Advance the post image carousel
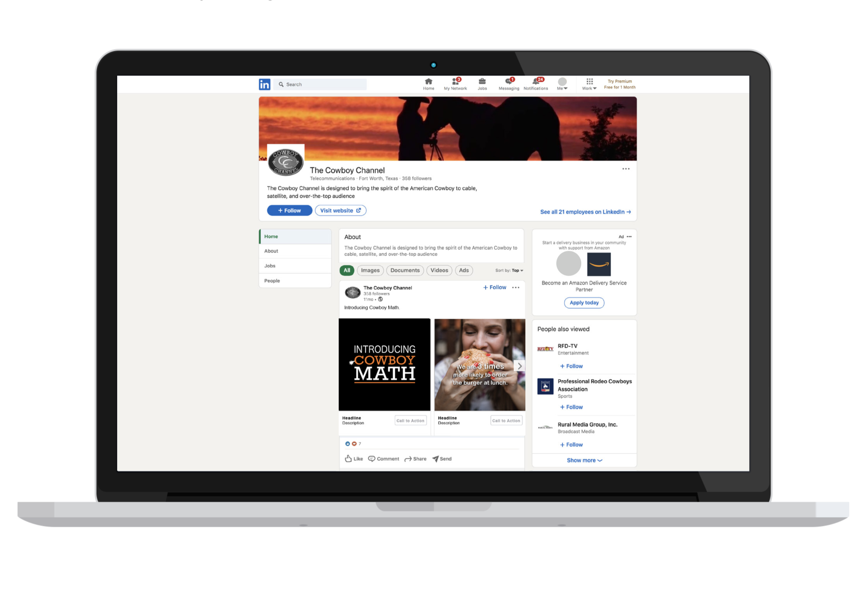868x597 pixels. click(x=519, y=366)
